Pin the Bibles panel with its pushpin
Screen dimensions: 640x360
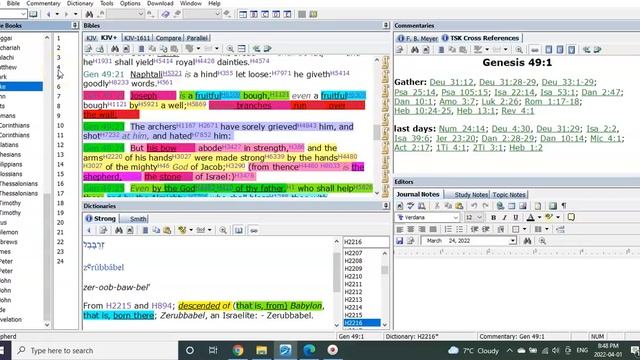coord(386,25)
